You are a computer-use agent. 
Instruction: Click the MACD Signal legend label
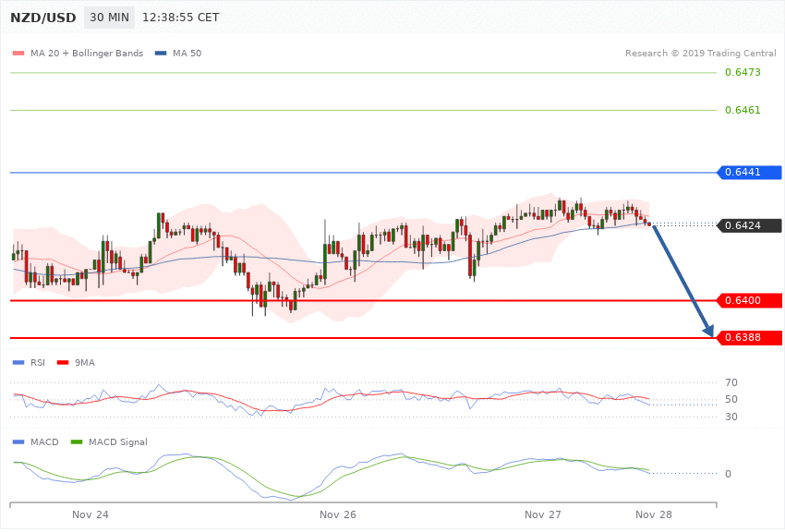(x=118, y=442)
